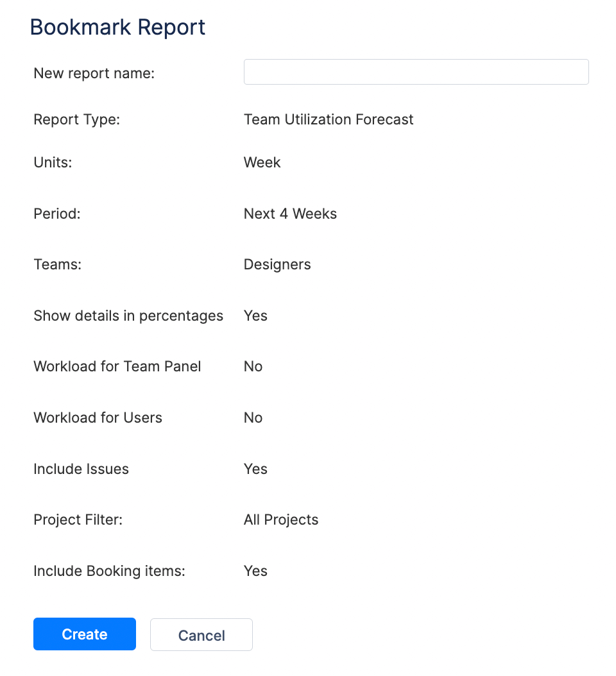Click the 'Project Filter:' label

pyautogui.click(x=78, y=520)
